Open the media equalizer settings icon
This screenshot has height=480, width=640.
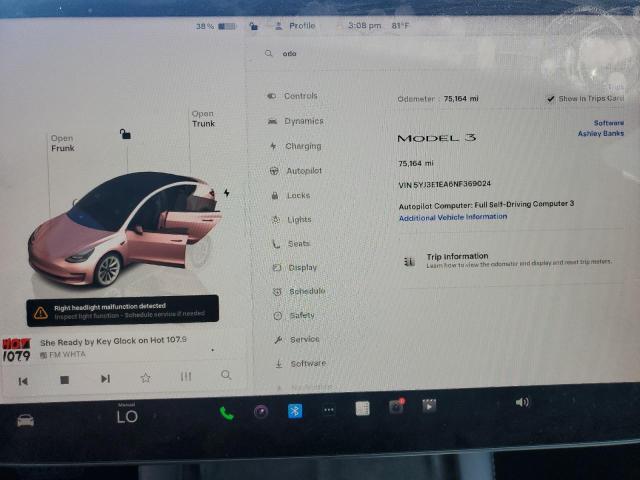pyautogui.click(x=186, y=377)
